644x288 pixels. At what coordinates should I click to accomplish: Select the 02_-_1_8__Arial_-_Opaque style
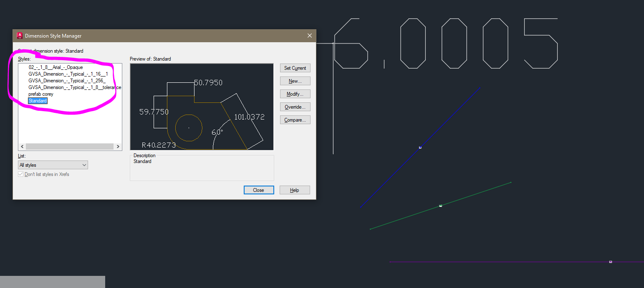point(54,67)
